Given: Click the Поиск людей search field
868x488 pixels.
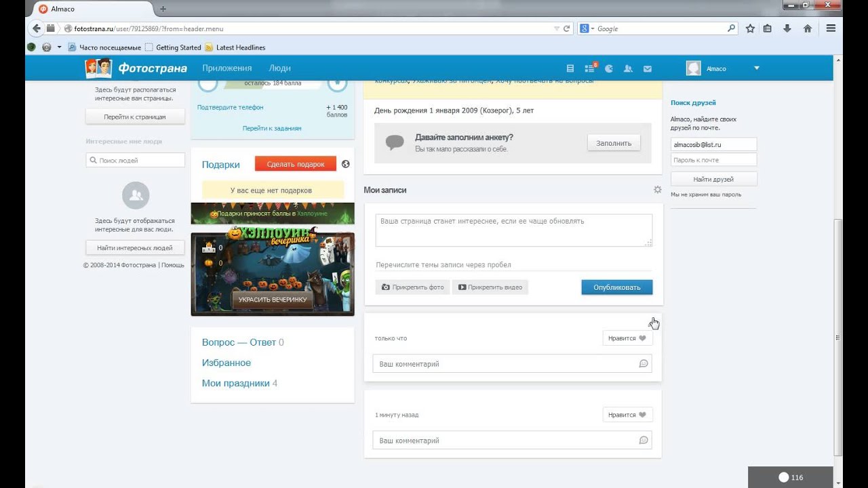Looking at the screenshot, I should tap(135, 161).
